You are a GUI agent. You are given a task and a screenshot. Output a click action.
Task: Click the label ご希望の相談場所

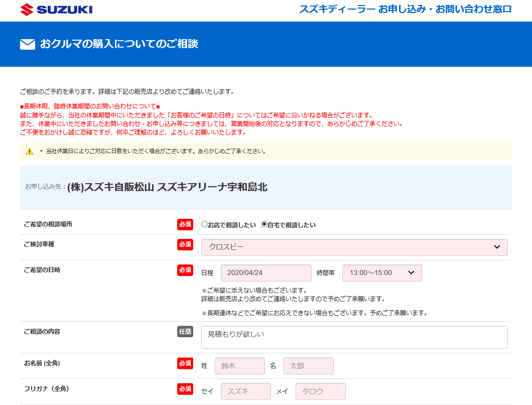coord(48,224)
